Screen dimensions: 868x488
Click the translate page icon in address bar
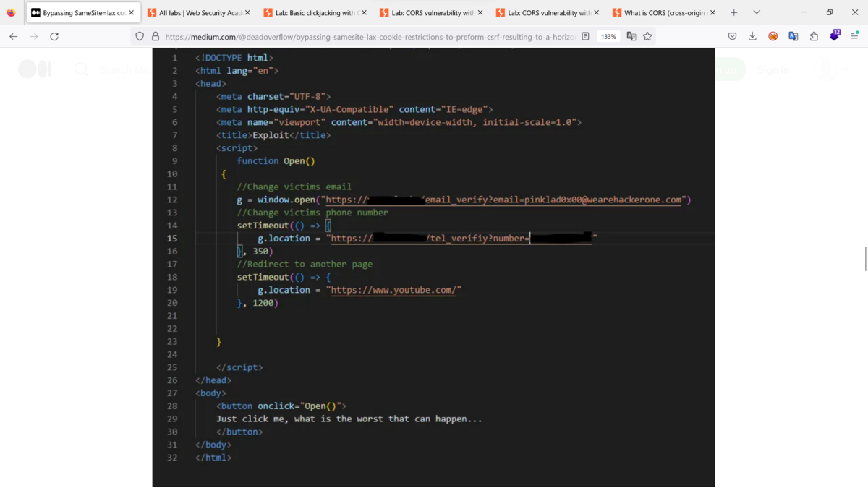click(x=631, y=36)
